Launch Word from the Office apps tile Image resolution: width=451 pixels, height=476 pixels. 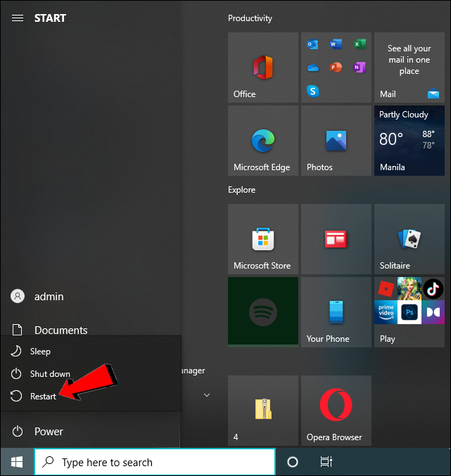tap(336, 44)
